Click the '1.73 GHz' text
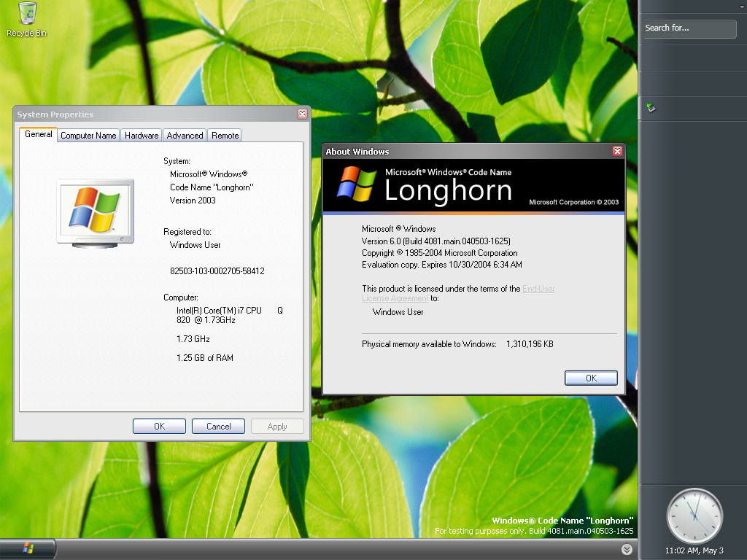This screenshot has width=747, height=560. point(193,338)
